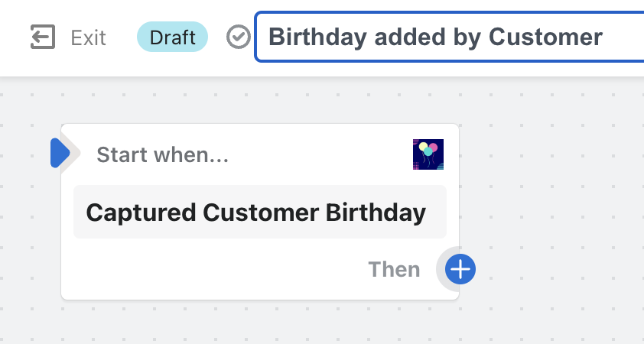Image resolution: width=644 pixels, height=344 pixels.
Task: Select the Captured Customer Birthday trigger
Action: pos(260,212)
